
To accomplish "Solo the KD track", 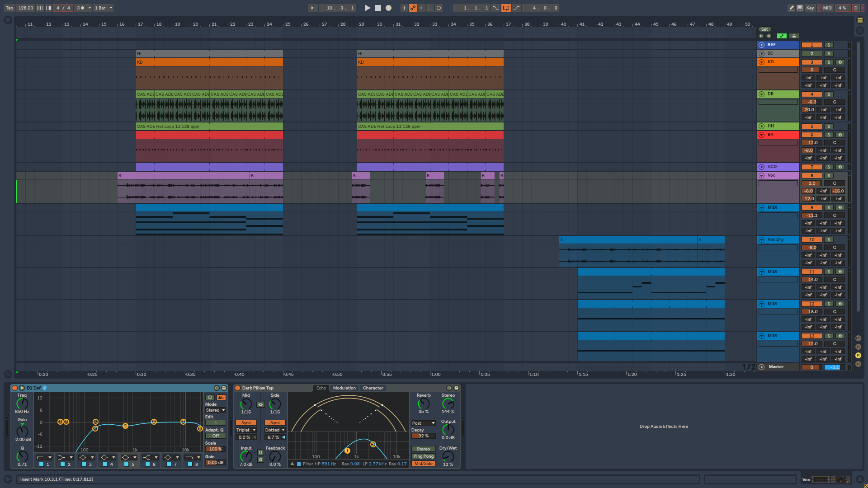I will [x=829, y=62].
